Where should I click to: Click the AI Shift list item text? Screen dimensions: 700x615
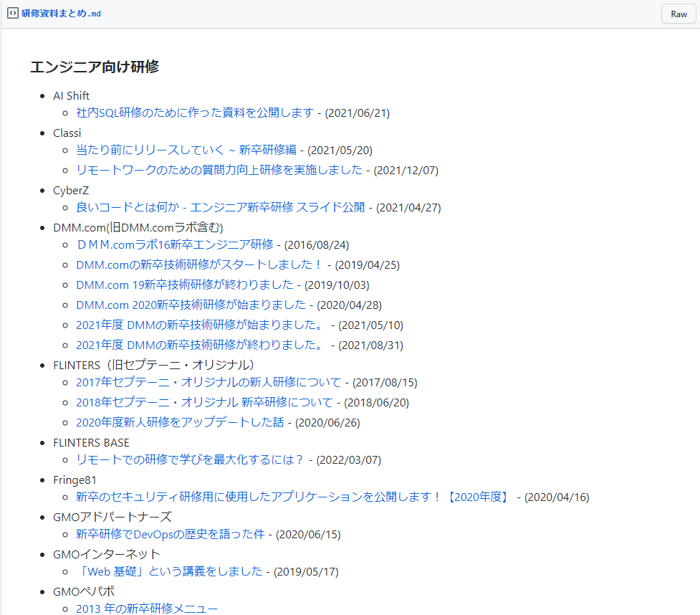point(71,95)
